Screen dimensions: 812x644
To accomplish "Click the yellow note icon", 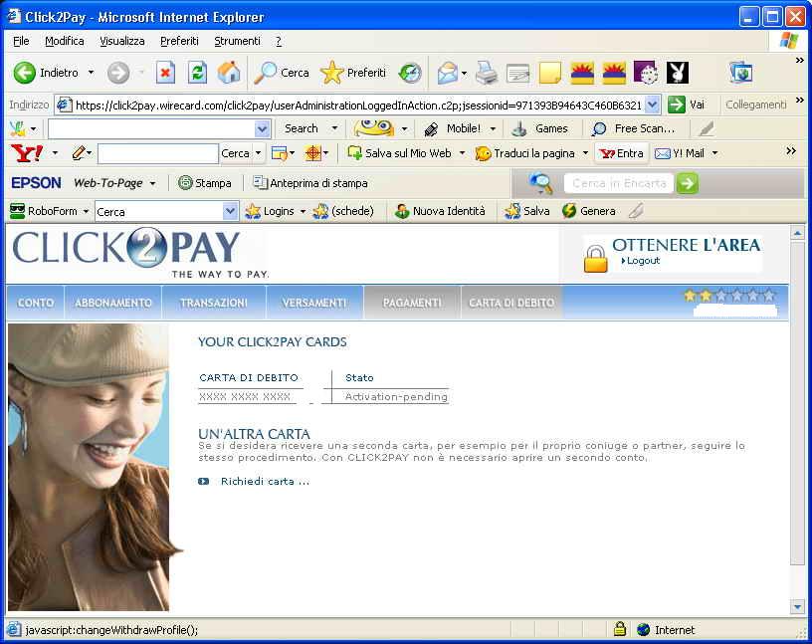I will (550, 73).
